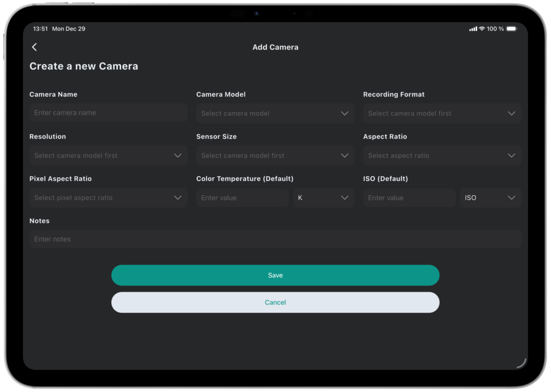Open the Camera Model dropdown

275,113
